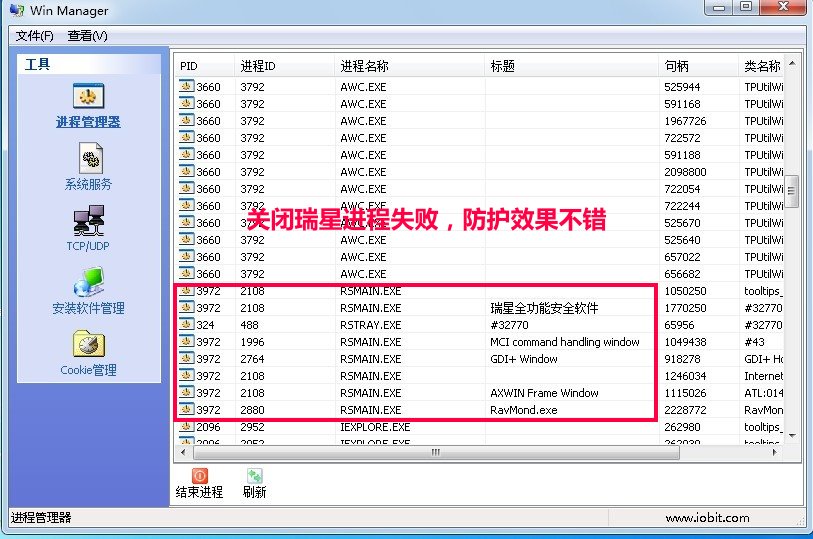Image resolution: width=813 pixels, height=539 pixels.
Task: Select the RSTRAY.EXE process name
Action: pyautogui.click(x=370, y=325)
